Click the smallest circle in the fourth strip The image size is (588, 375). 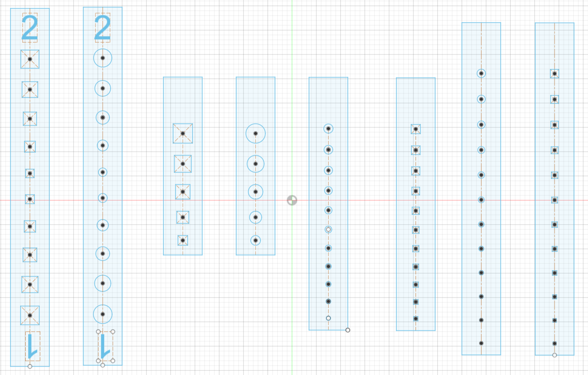coord(256,240)
